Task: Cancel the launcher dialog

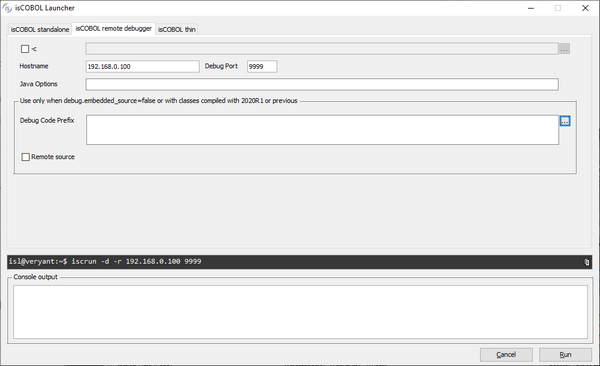Action: pos(506,355)
